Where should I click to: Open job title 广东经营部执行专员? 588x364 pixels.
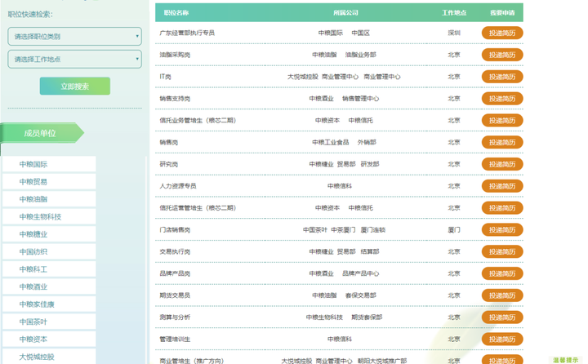pos(187,33)
